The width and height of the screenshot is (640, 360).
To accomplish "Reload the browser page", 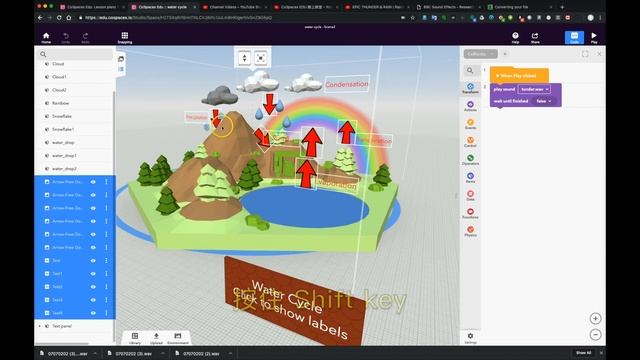I will tap(59, 18).
